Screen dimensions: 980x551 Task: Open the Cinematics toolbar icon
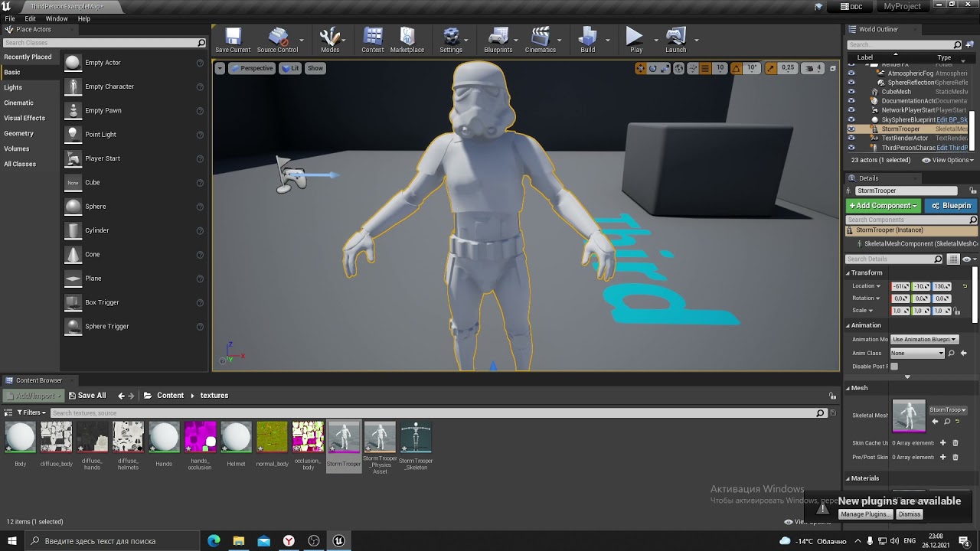tap(541, 40)
